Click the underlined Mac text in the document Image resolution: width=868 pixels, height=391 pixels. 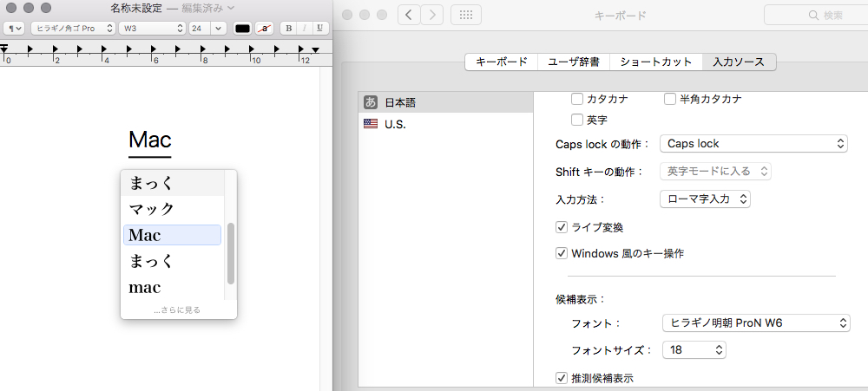(x=150, y=140)
